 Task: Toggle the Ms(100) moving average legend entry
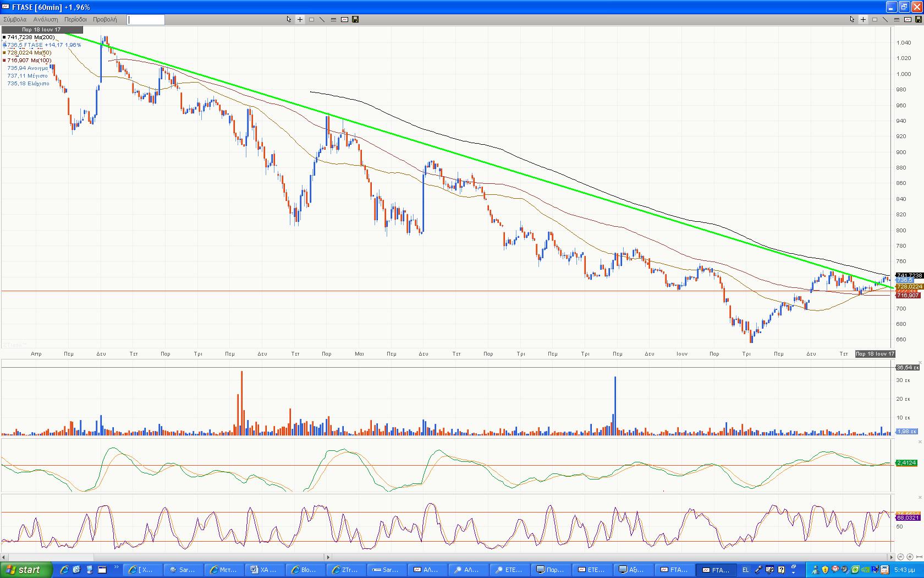tap(29, 61)
